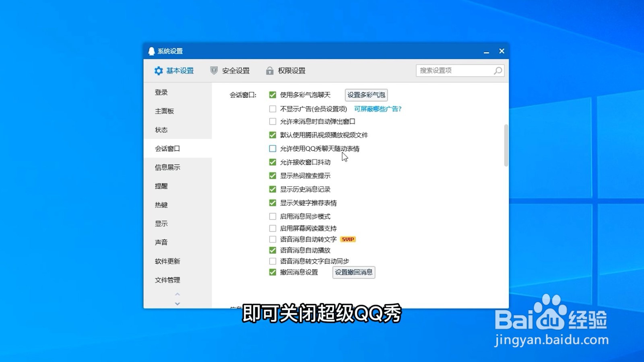The image size is (644, 362).
Task: Select 会话窗口 in the sidebar
Action: 178,148
